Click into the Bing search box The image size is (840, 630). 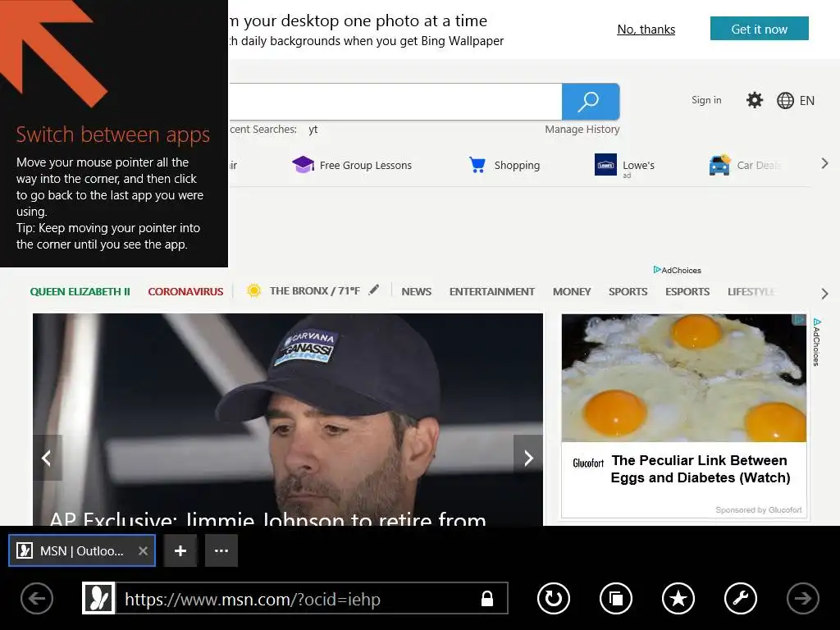(395, 101)
